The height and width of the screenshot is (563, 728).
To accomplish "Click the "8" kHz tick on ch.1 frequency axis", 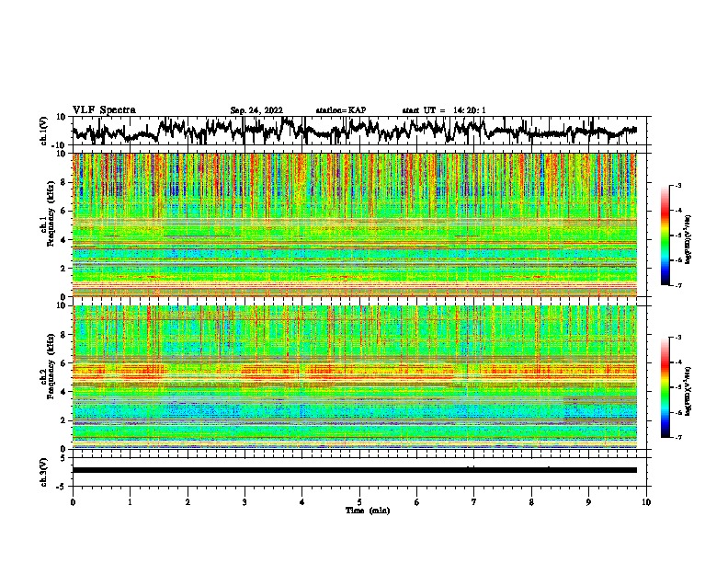I will pos(64,182).
